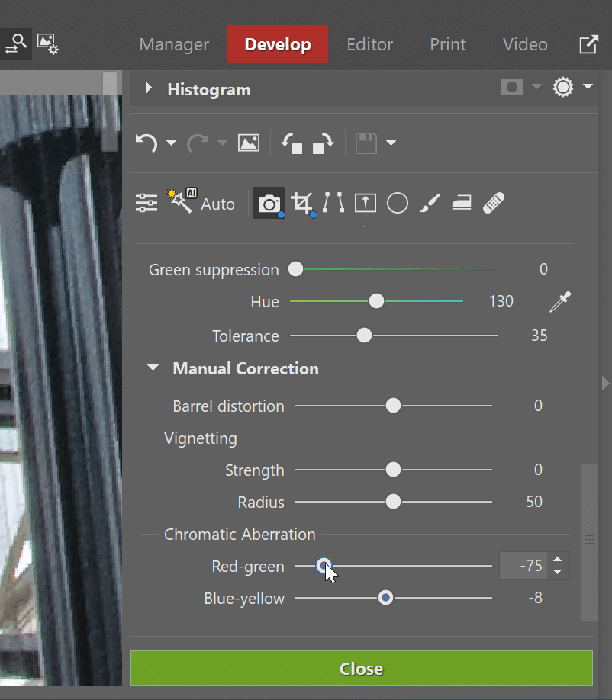Screen dimensions: 612x700
Task: Expand the Histogram panel
Action: [x=149, y=89]
